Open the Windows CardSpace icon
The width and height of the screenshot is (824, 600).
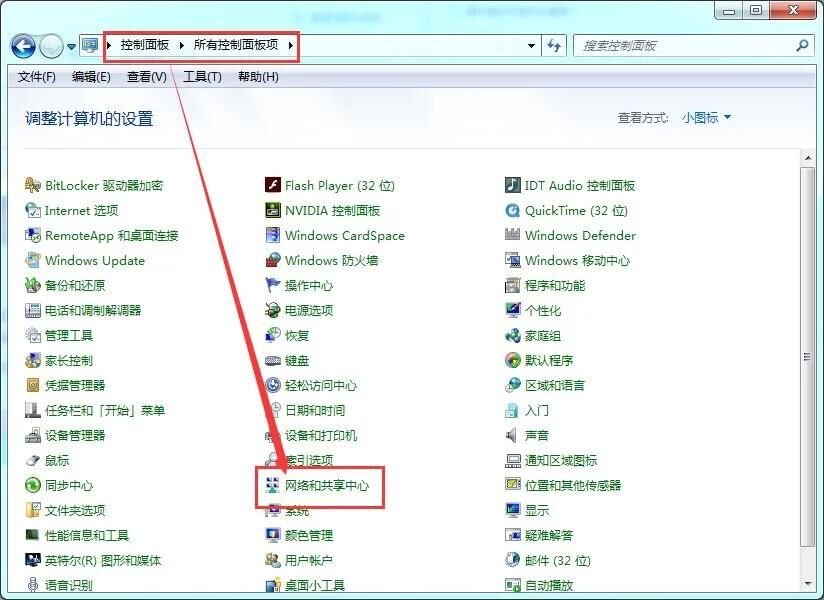pyautogui.click(x=273, y=235)
